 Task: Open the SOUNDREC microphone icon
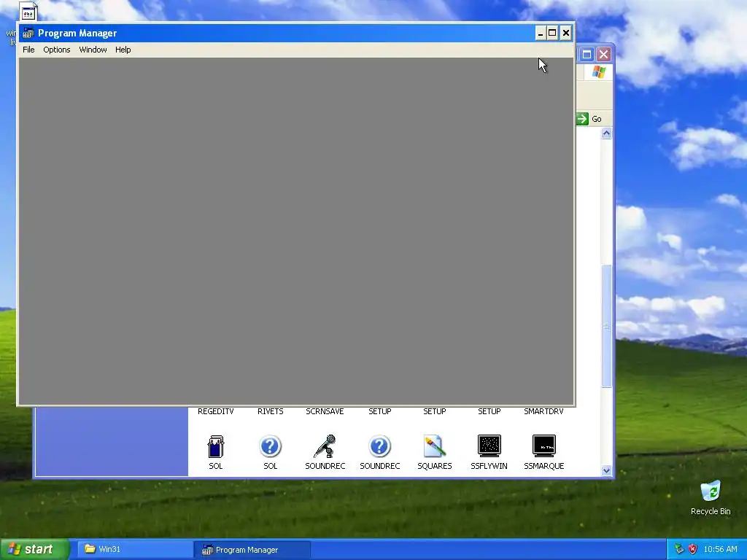(x=325, y=447)
